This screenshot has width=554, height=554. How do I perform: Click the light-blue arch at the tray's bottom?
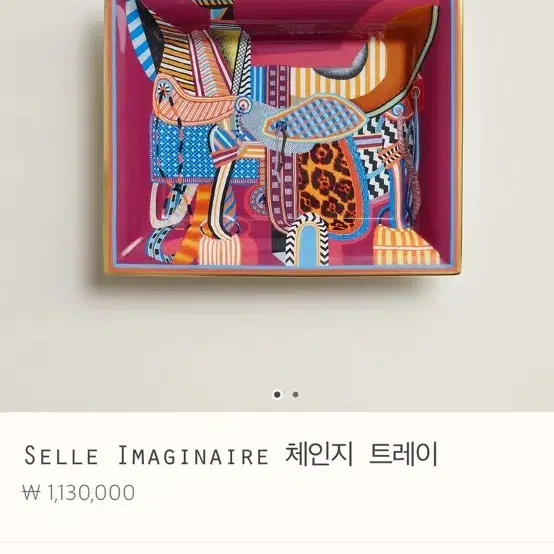[308, 244]
